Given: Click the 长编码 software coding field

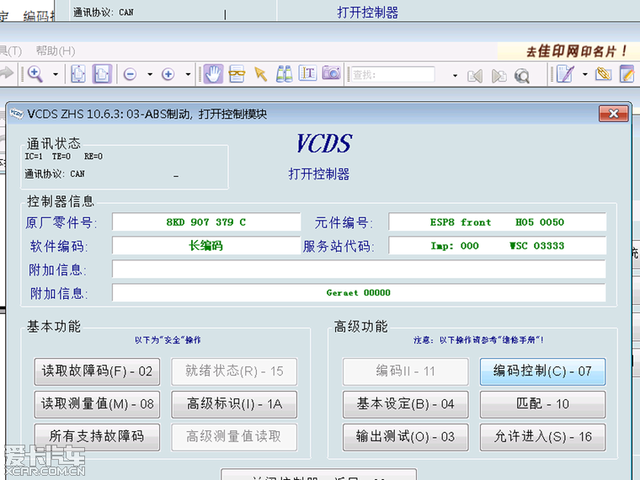Looking at the screenshot, I should click(x=205, y=246).
